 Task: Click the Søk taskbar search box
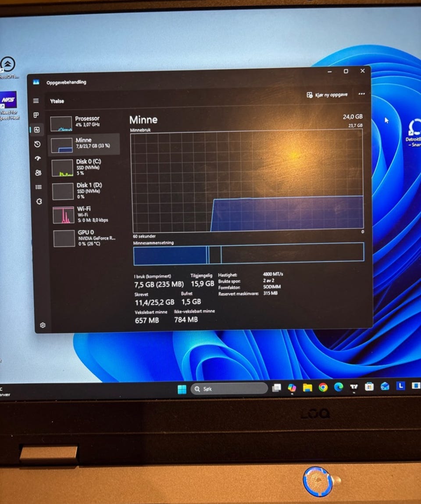(x=229, y=389)
